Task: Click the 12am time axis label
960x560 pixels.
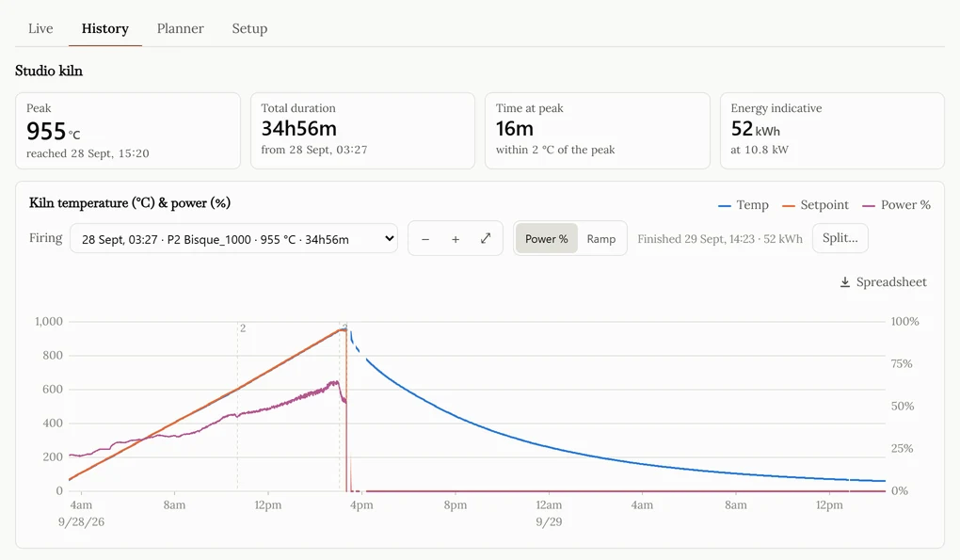Action: tap(549, 505)
